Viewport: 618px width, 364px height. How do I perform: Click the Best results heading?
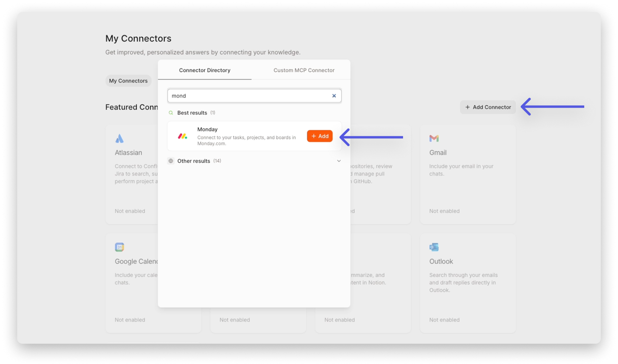pyautogui.click(x=192, y=113)
